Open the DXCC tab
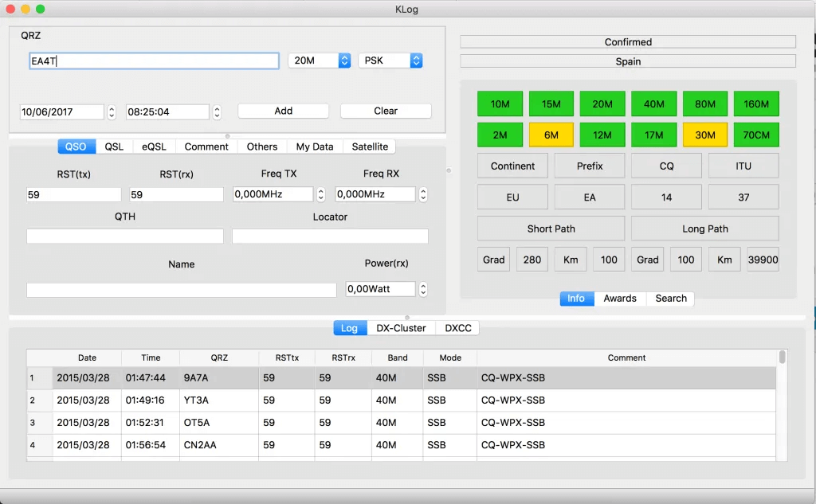The height and width of the screenshot is (504, 816). click(458, 328)
